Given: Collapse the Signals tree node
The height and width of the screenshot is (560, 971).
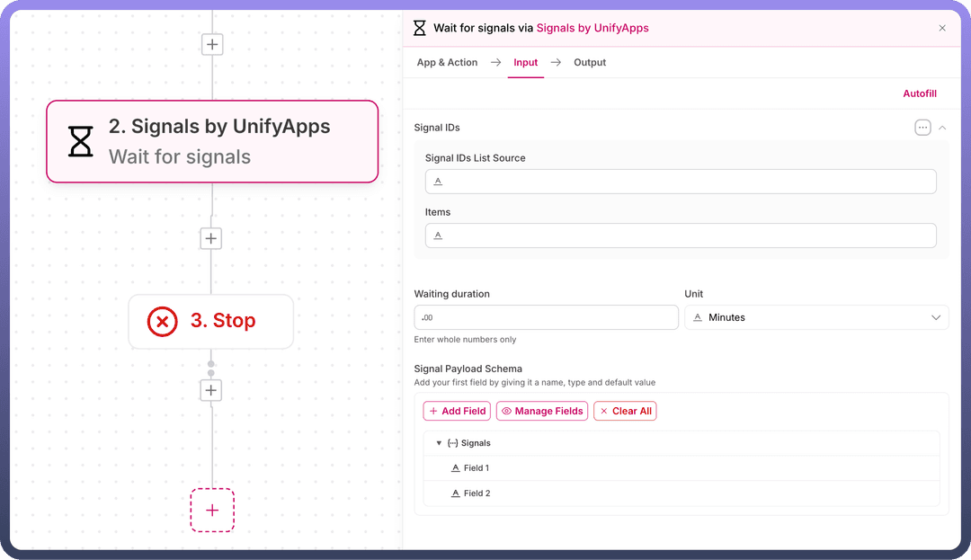Looking at the screenshot, I should (x=439, y=443).
